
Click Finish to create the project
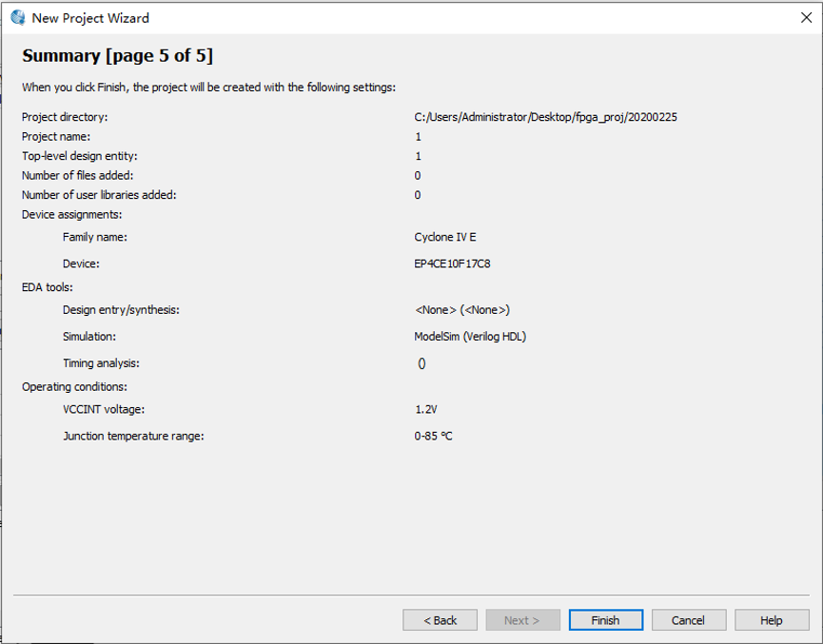pos(605,620)
